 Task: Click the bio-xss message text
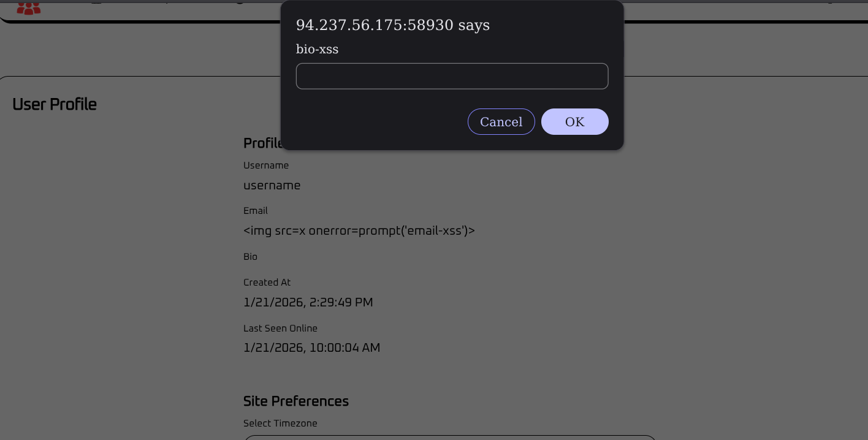(x=317, y=49)
